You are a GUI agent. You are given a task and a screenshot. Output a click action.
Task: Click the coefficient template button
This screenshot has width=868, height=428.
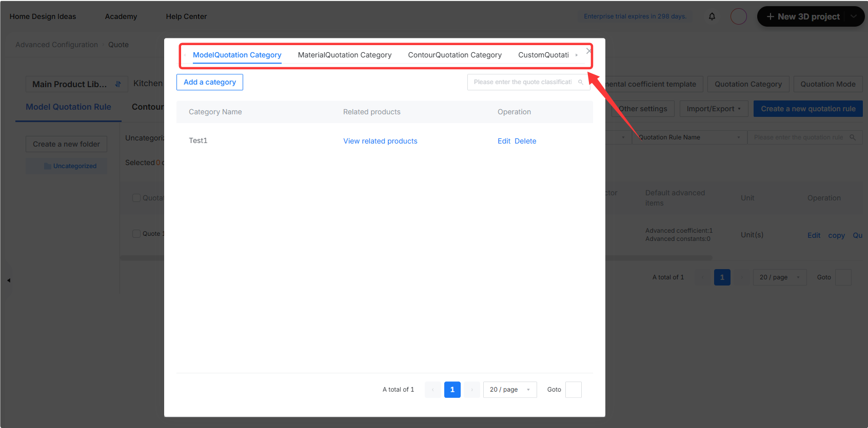click(x=654, y=84)
